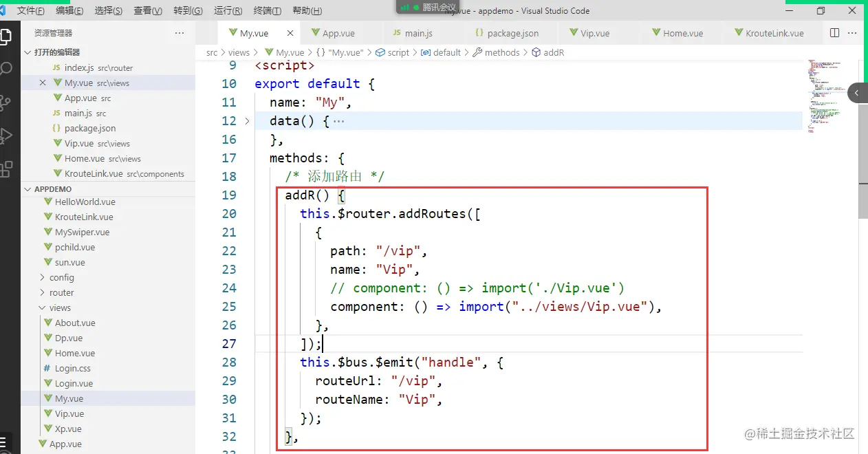Open the 编辑(E) menu
Screen dimensions: 868x454
70,11
